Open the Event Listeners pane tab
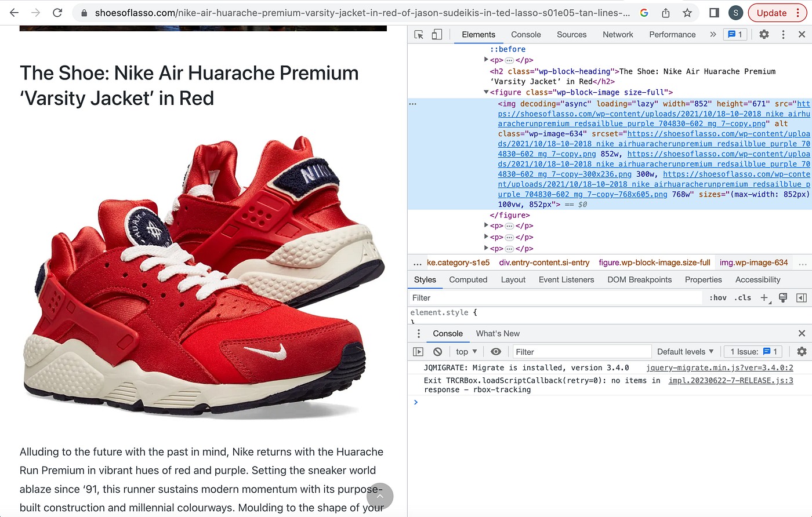The height and width of the screenshot is (517, 812). coord(566,279)
